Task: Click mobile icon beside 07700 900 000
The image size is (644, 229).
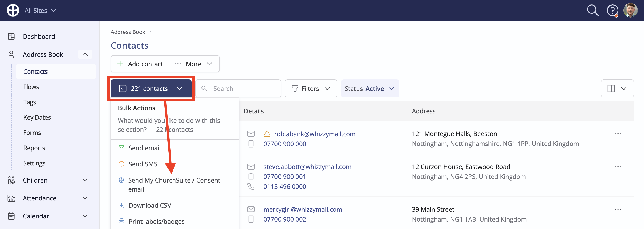Action: click(x=251, y=144)
